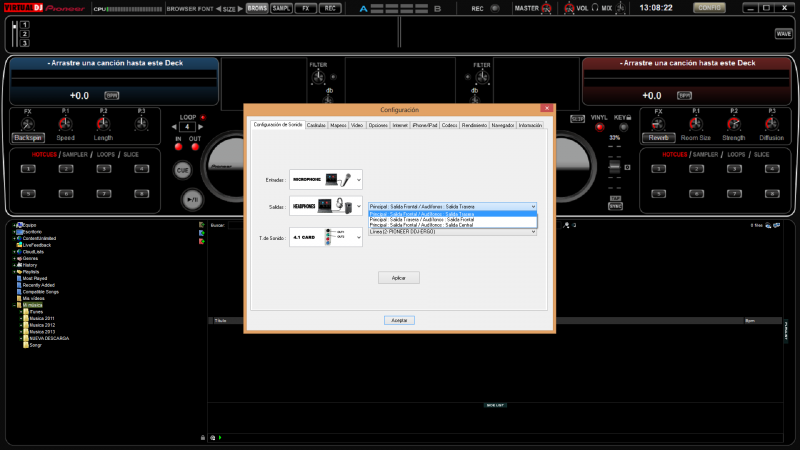This screenshot has width=800, height=450.
Task: Choose 'Salida Trasera / Audífonos : Salida Frontal' option
Action: [453, 219]
